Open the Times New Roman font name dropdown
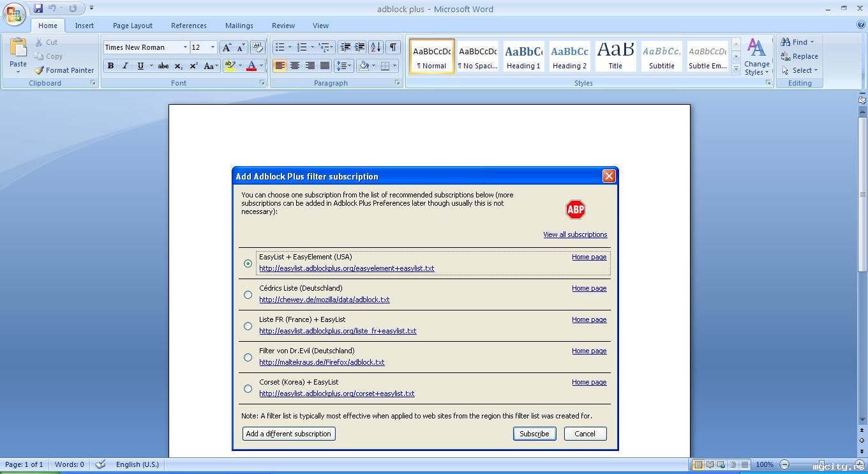Image resolution: width=868 pixels, height=474 pixels. tap(185, 47)
